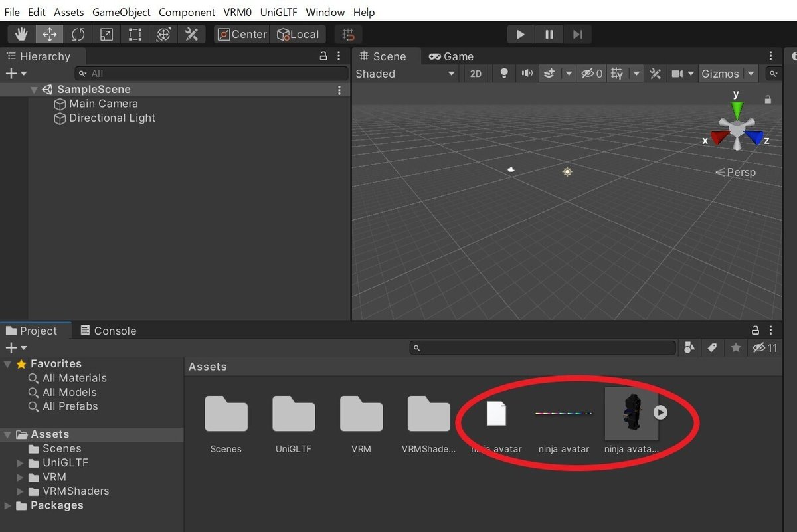
Task: Step one frame forward
Action: point(578,35)
